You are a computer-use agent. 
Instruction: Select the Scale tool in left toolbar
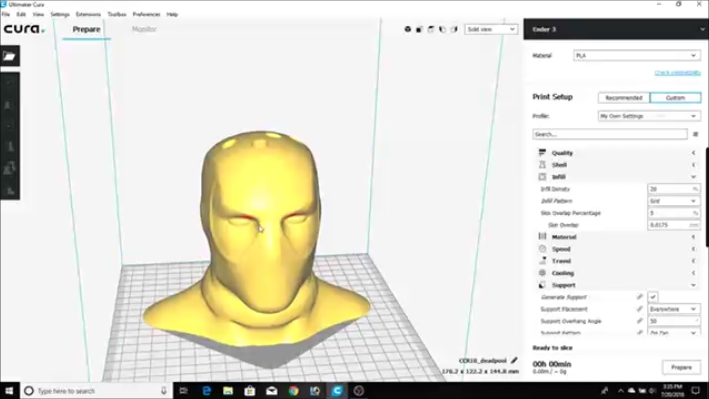[x=9, y=105]
